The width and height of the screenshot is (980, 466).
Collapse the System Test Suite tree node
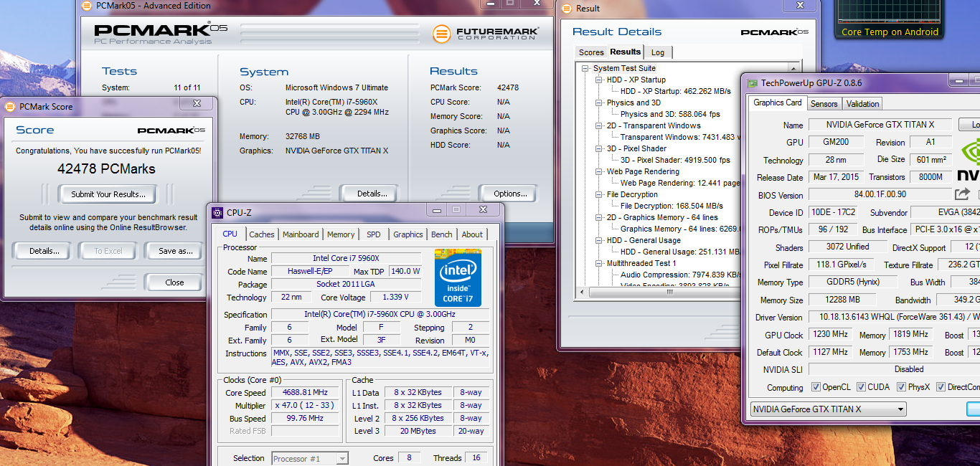[x=586, y=68]
